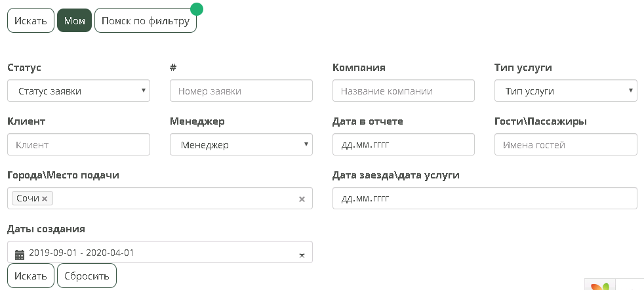Click the green notification dot on filter button

[196, 9]
